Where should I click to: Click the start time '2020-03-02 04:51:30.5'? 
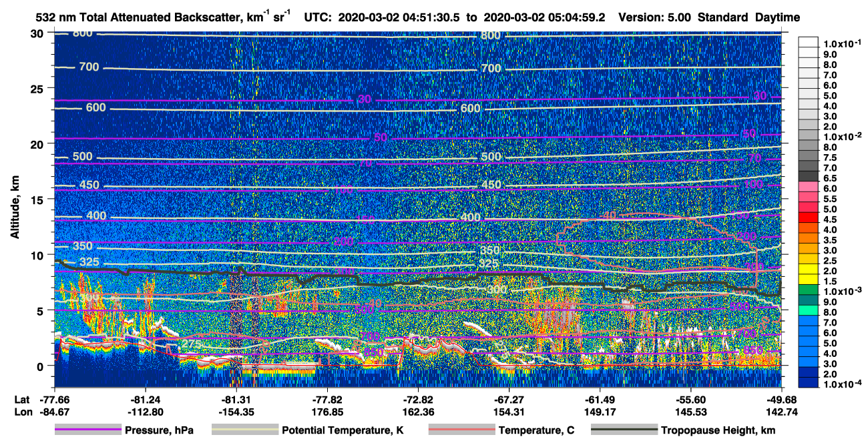[x=400, y=18]
